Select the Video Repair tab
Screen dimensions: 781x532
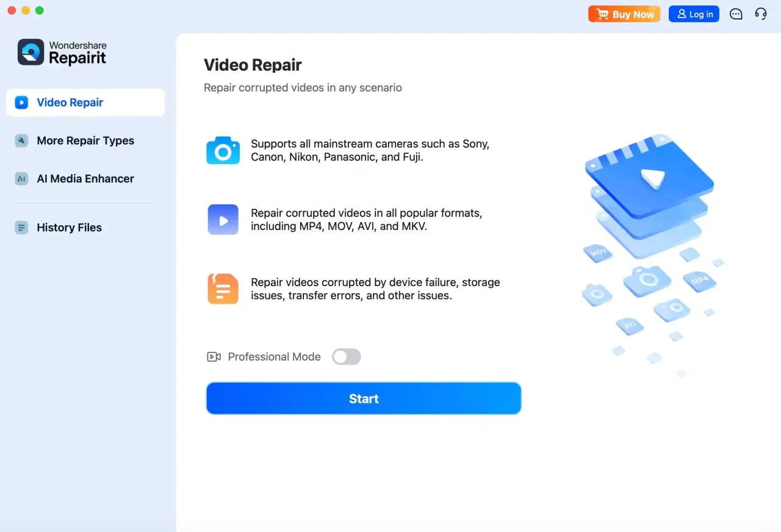[85, 102]
